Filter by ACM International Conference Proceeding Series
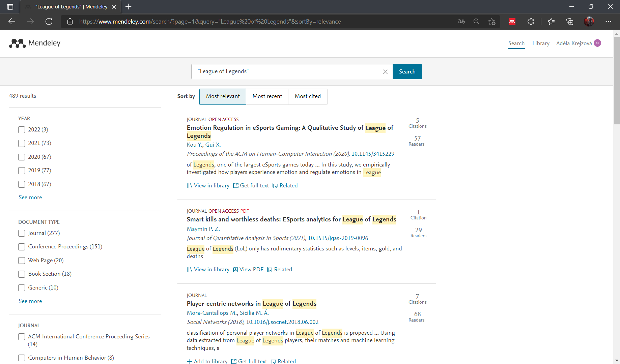 tap(22, 337)
